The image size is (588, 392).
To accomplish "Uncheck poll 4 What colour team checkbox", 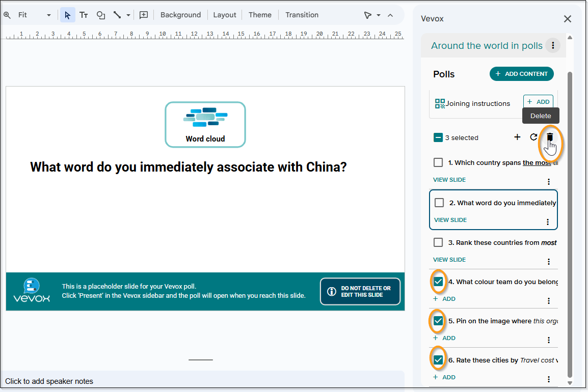I will click(438, 282).
